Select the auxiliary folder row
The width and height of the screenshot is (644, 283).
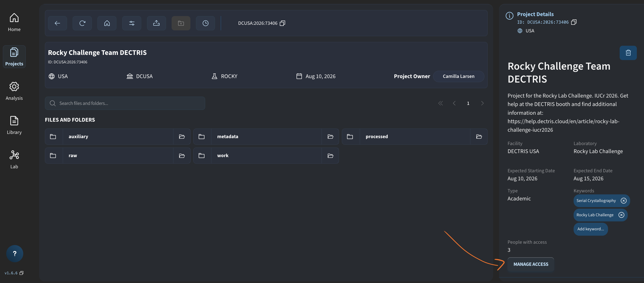(118, 136)
